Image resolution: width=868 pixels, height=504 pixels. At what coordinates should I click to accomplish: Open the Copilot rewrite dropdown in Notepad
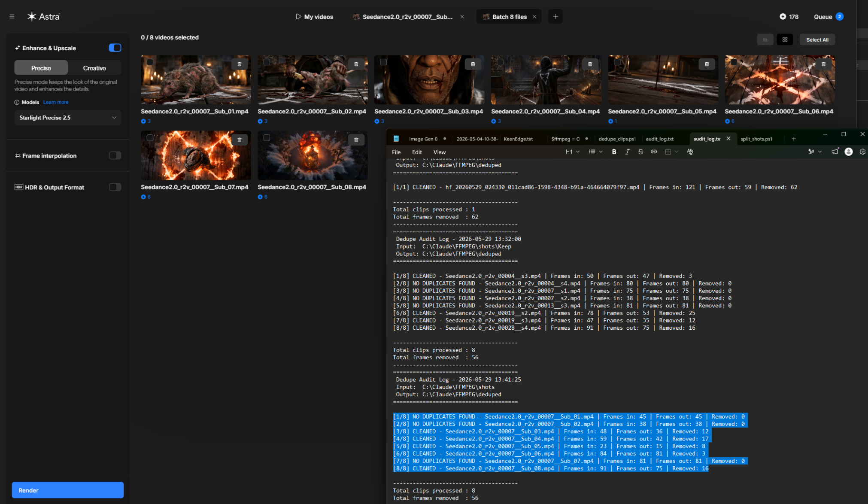coord(814,152)
